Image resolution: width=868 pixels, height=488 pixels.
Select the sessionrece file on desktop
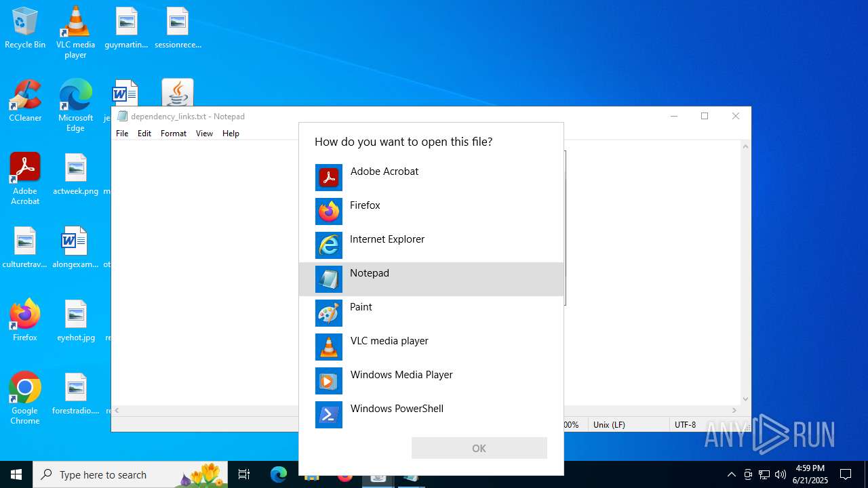tap(178, 28)
